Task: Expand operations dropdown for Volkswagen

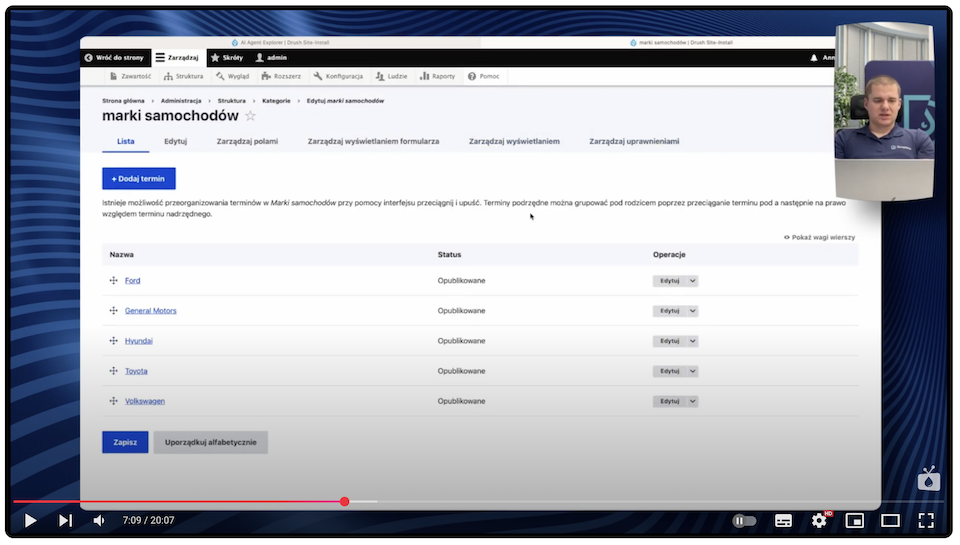Action: (x=692, y=401)
